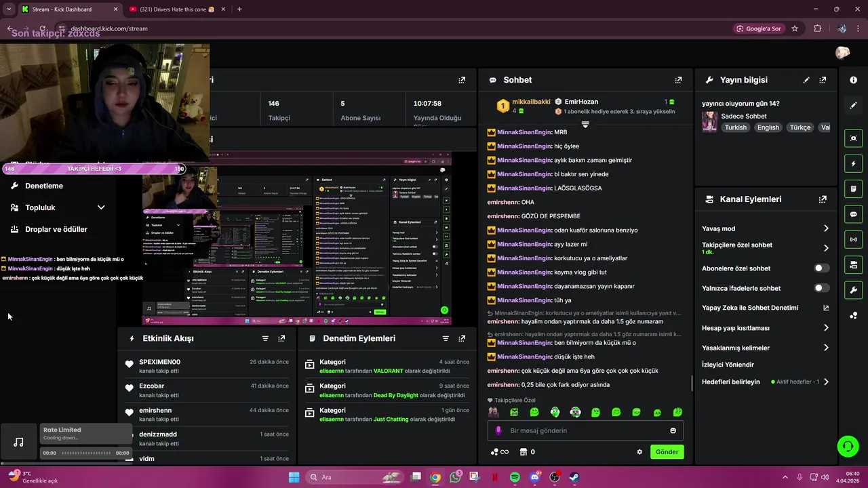Open AI chat moderation external link

click(826, 308)
